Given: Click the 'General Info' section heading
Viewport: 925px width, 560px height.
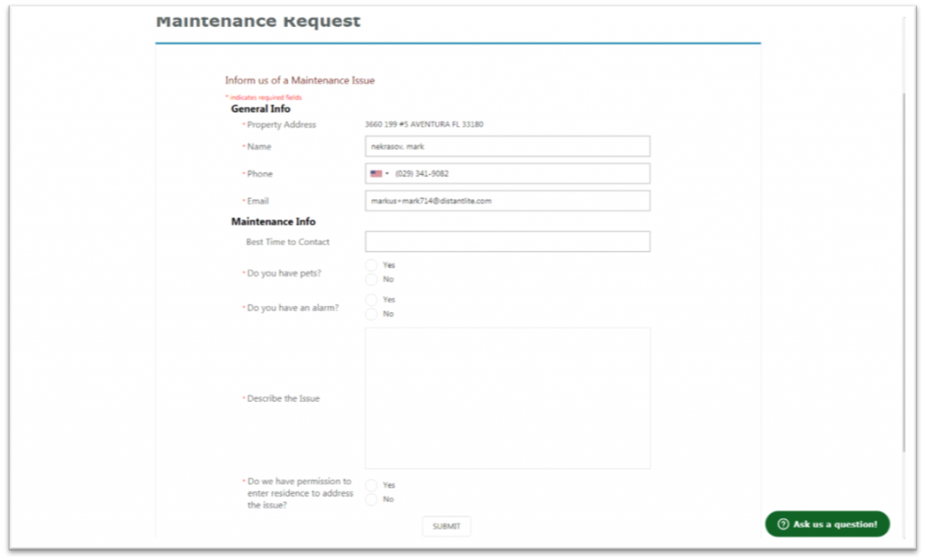Looking at the screenshot, I should tap(260, 108).
